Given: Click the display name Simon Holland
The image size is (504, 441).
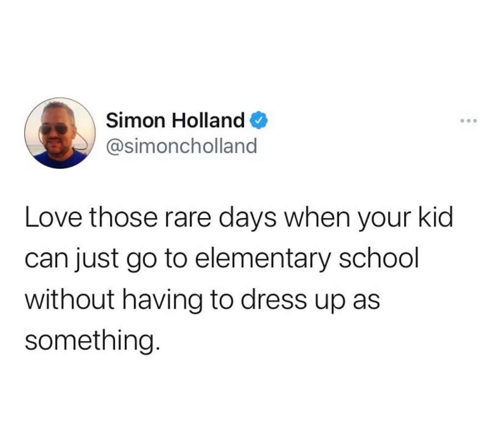Looking at the screenshot, I should [x=176, y=120].
